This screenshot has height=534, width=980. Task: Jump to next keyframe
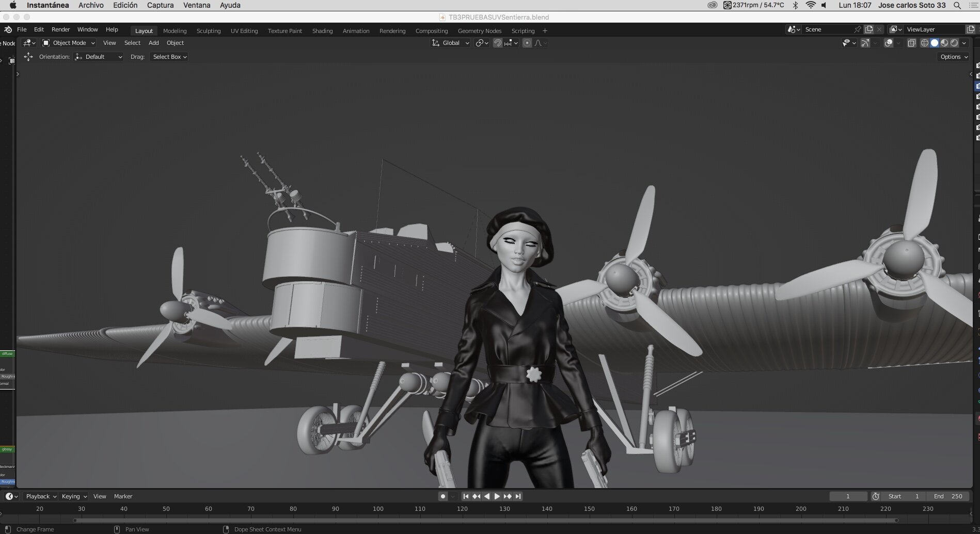(508, 496)
